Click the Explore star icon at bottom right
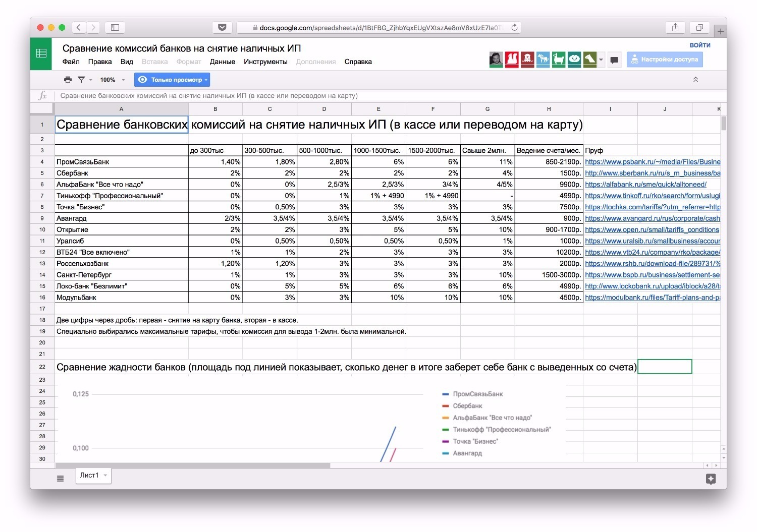Screen dimensions: 757x532 pos(711,479)
